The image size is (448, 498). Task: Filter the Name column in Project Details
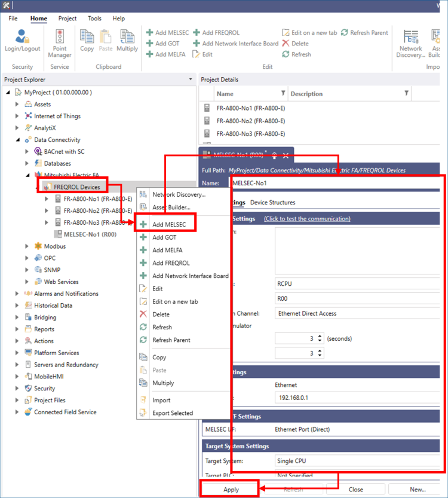coord(283,93)
